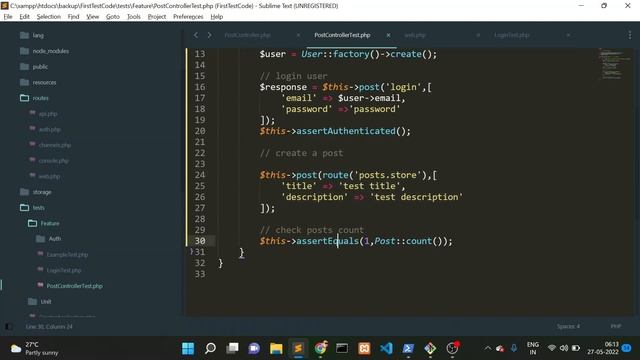Open the Wi-Fi network tray icon
Image resolution: width=640 pixels, height=360 pixels.
(552, 348)
